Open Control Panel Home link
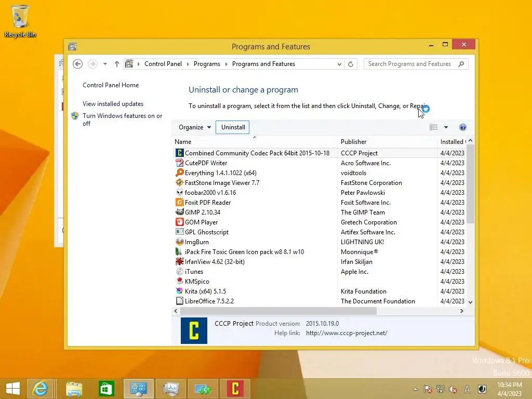The height and width of the screenshot is (399, 532). 111,85
